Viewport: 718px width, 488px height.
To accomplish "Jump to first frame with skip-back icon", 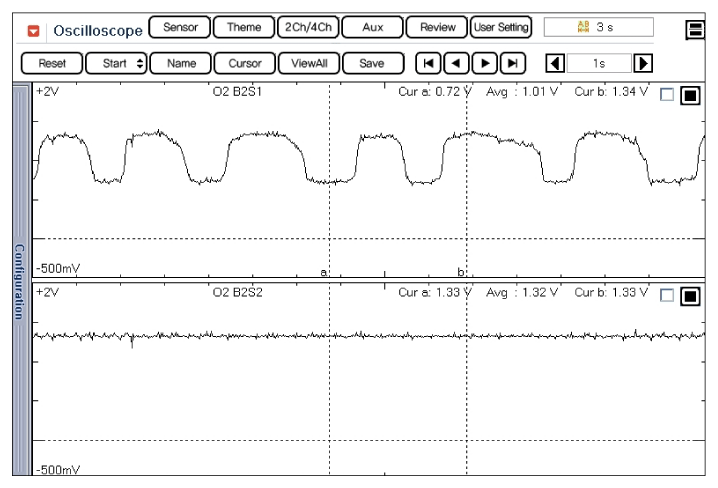I will click(x=430, y=63).
